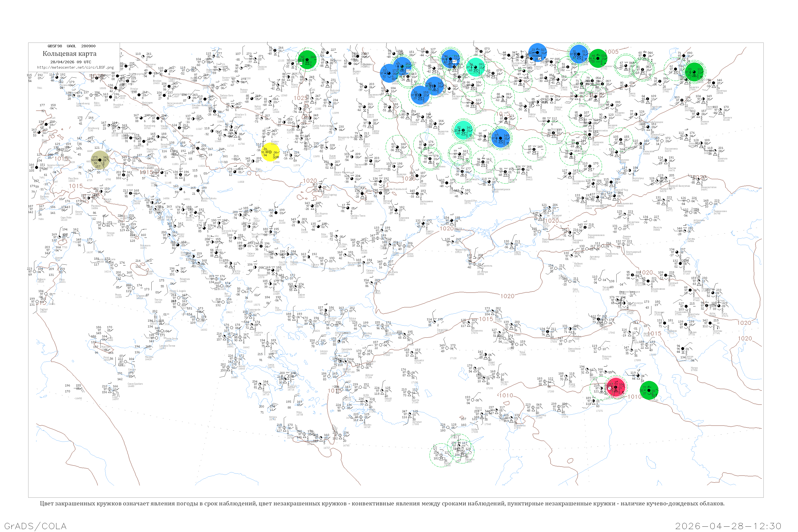This screenshot has width=798, height=532.
Task: Click the olive-colored circle near Geneva
Action: coord(100,160)
